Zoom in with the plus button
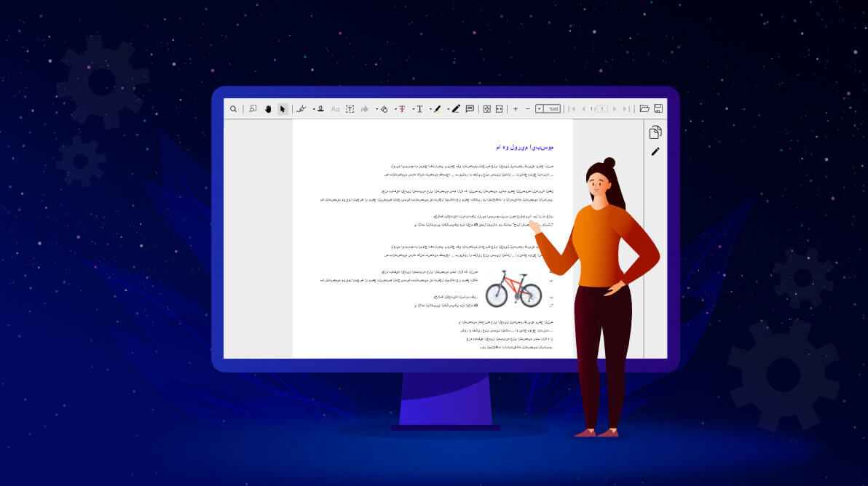 pos(516,109)
